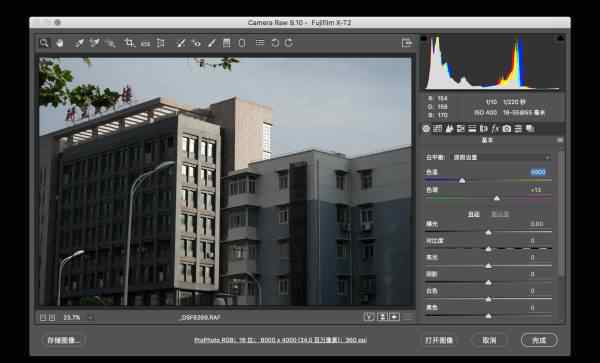The width and height of the screenshot is (600, 363).
Task: Open the workflow options link below preview
Action: pos(280,340)
